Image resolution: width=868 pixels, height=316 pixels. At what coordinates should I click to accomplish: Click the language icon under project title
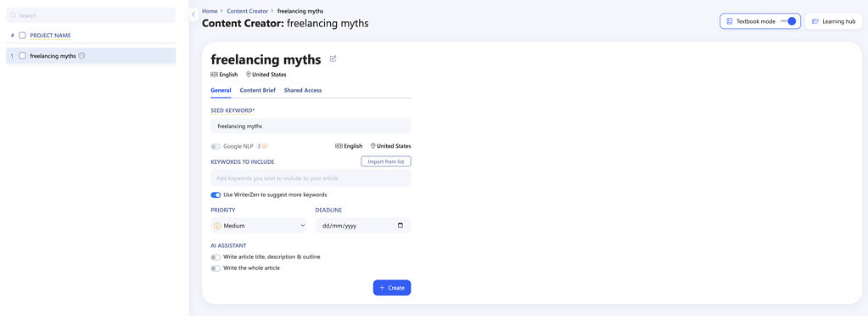tap(214, 74)
